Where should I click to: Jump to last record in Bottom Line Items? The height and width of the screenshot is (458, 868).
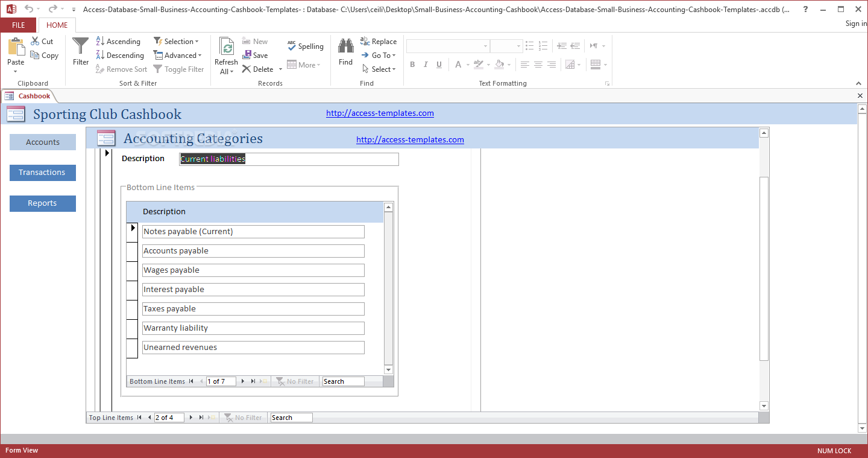[253, 381]
